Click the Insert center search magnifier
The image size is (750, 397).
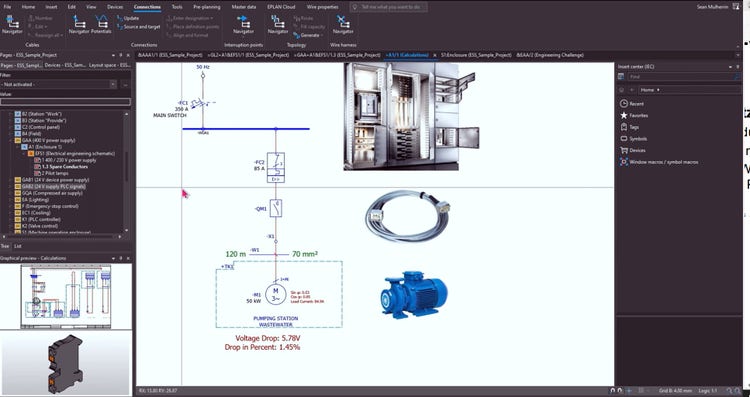tap(737, 77)
